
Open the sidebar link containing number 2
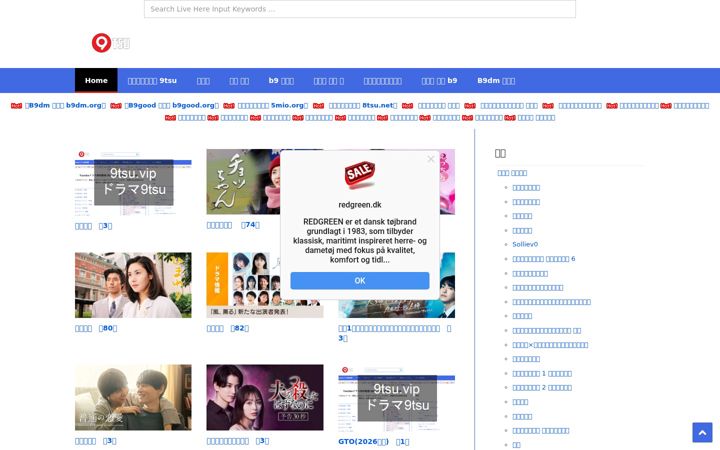[542, 388]
